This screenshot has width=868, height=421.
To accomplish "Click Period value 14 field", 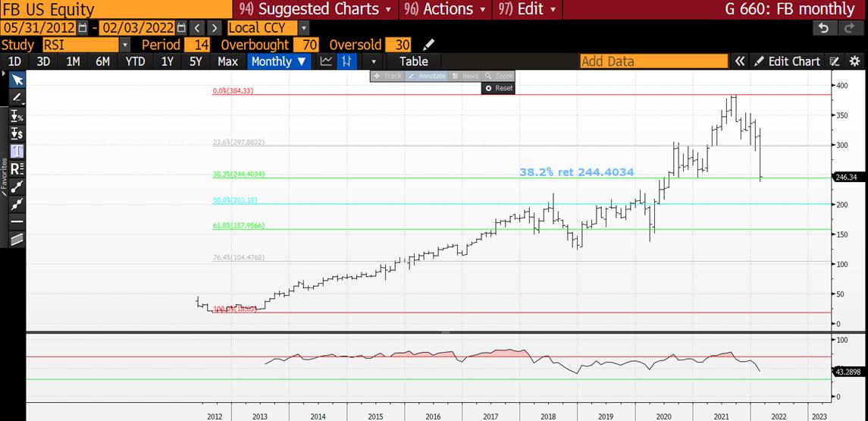I will click(x=198, y=44).
